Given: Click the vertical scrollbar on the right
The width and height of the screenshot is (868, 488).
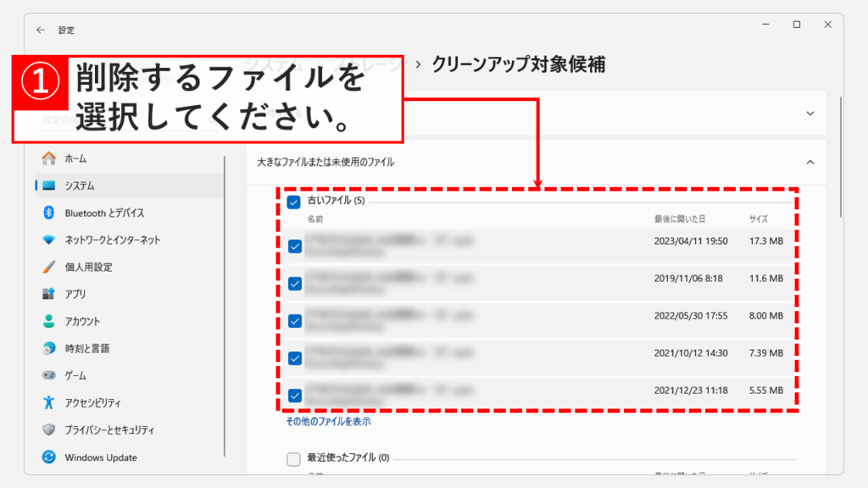Looking at the screenshot, I should (x=839, y=157).
